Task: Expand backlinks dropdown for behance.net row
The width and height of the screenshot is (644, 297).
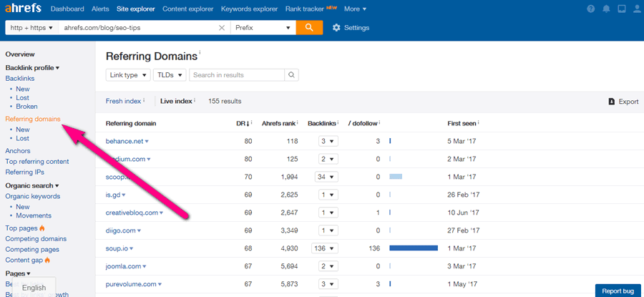Action: pos(328,141)
